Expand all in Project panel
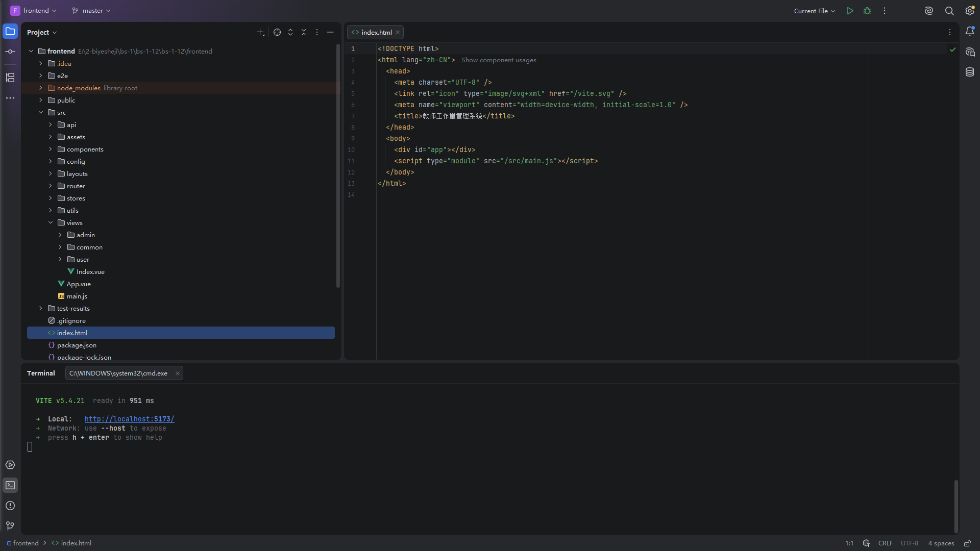This screenshot has height=551, width=980. coord(290,32)
